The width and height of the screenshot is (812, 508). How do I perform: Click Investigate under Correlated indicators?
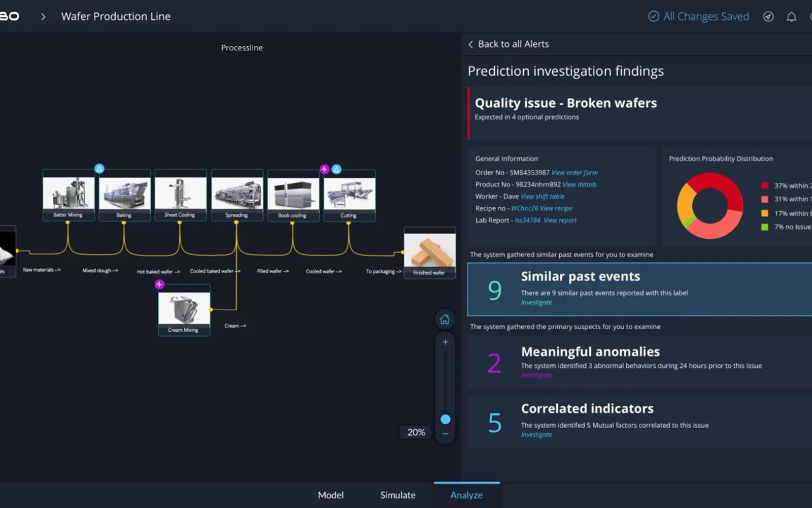(x=536, y=435)
